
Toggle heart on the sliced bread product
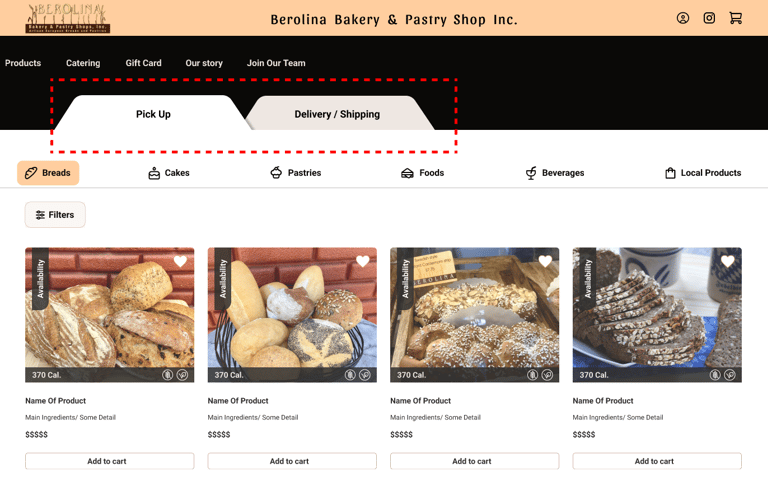[x=728, y=261]
